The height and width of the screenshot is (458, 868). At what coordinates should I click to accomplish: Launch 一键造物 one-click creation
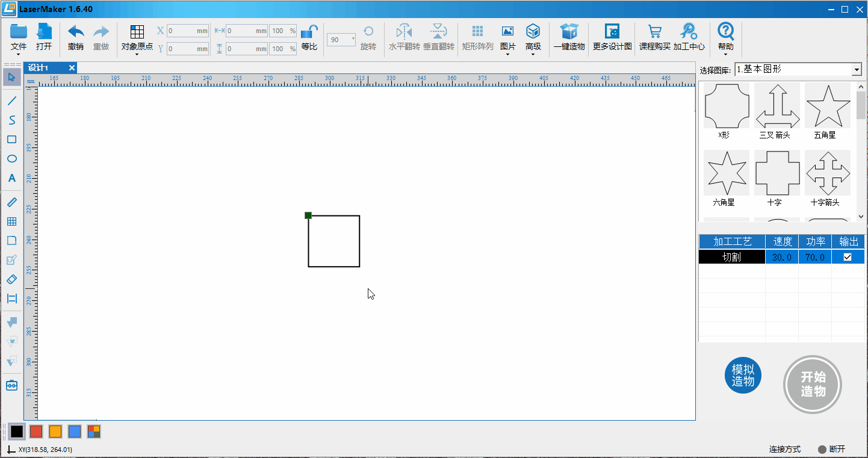point(569,31)
